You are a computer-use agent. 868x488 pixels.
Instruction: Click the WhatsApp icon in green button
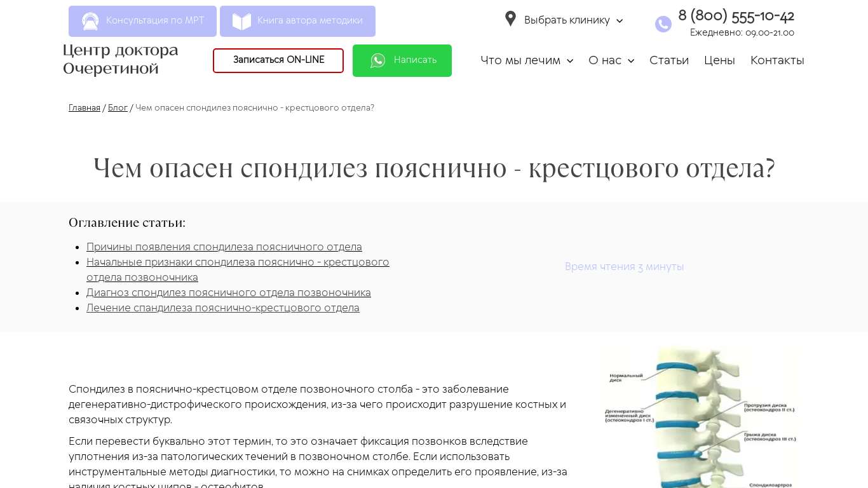[378, 60]
